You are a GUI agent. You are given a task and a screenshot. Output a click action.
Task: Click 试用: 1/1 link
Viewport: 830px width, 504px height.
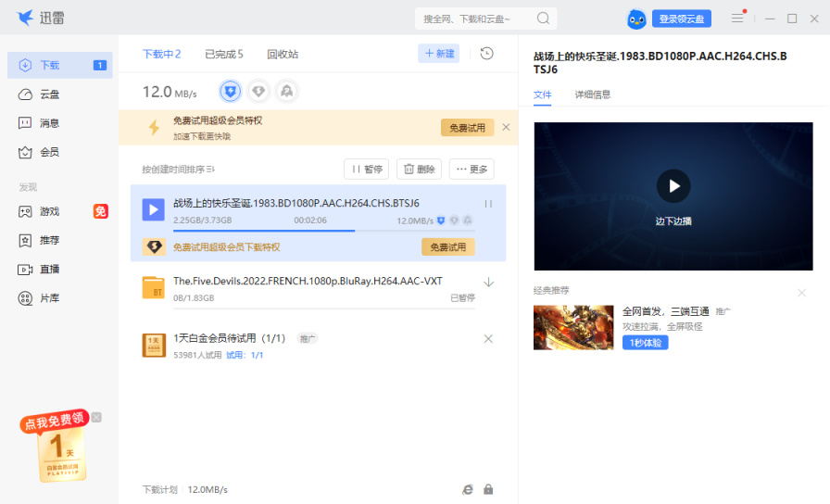pyautogui.click(x=245, y=355)
